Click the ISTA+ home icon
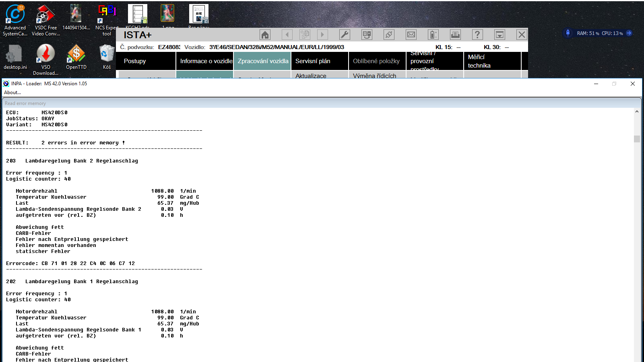This screenshot has width=644, height=362. [265, 35]
